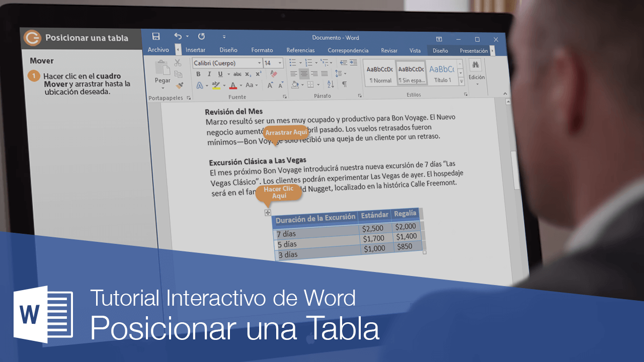Toggle Show/Hide paragraph marks ¶
The height and width of the screenshot is (362, 644).
[345, 84]
